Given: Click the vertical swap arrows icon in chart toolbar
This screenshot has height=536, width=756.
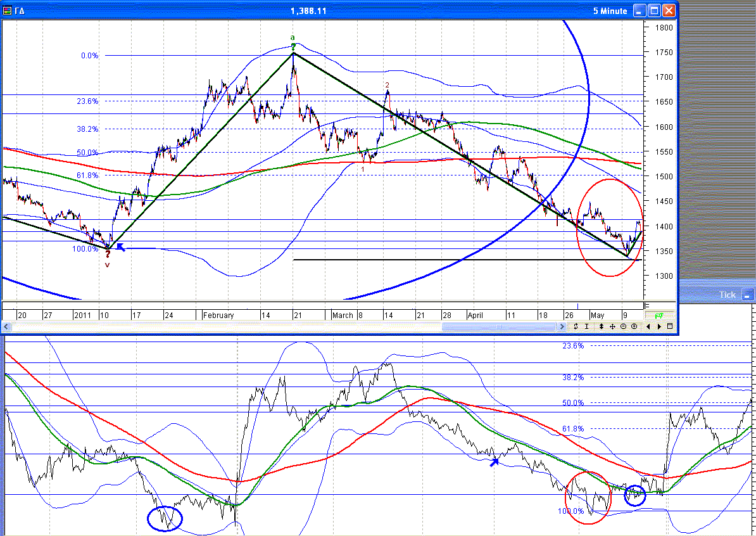Looking at the screenshot, I should coord(577,326).
